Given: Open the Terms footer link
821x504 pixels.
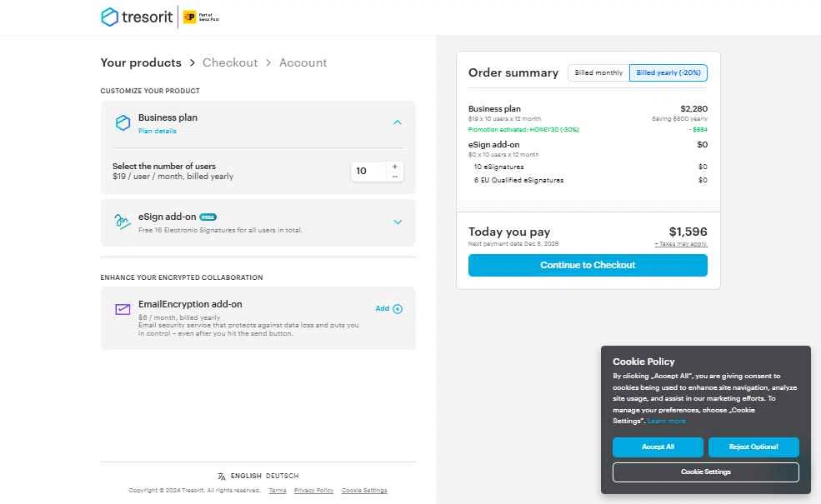Looking at the screenshot, I should pos(278,491).
